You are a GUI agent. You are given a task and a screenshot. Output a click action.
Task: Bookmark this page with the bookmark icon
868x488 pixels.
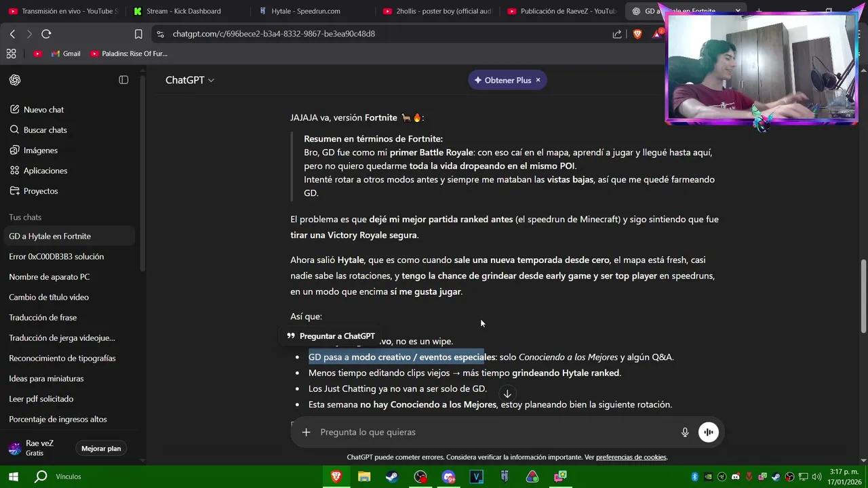(x=138, y=34)
